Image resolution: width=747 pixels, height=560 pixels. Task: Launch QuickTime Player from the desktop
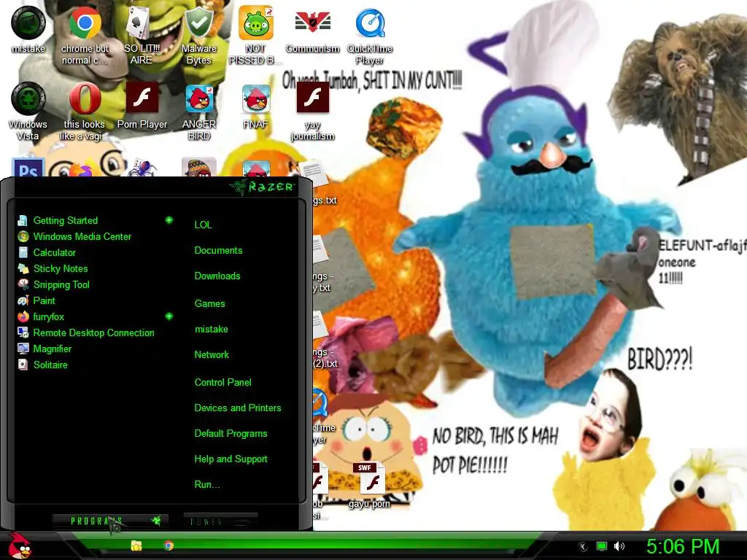370,36
